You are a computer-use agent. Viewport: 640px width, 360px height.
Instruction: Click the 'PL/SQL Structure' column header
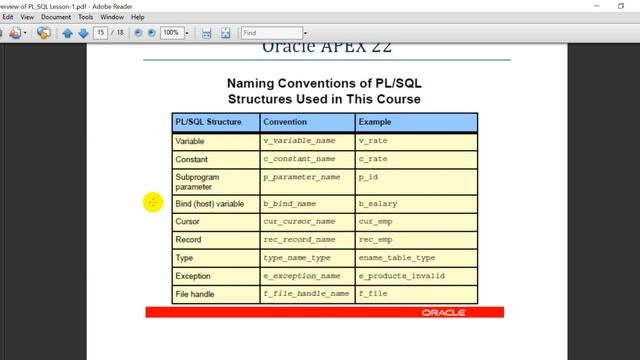pos(216,122)
